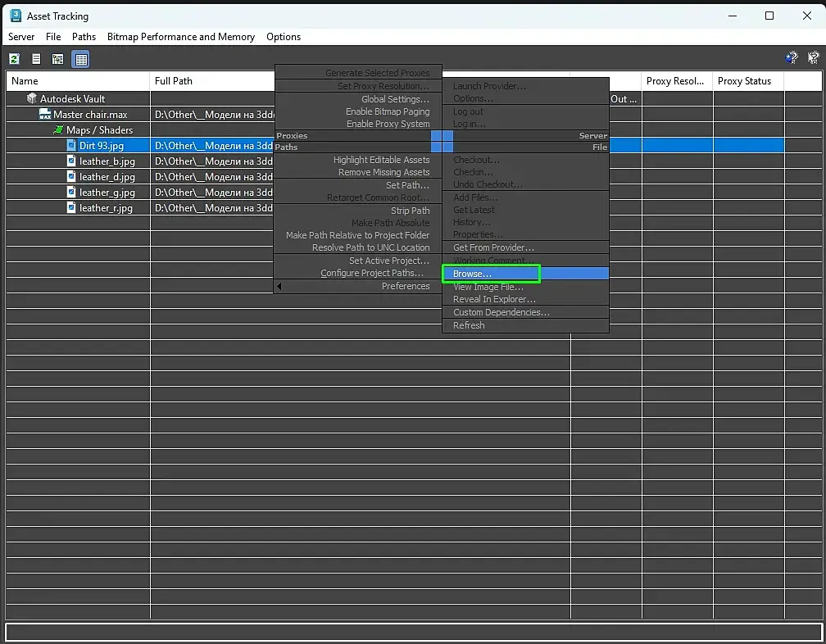This screenshot has width=826, height=644.
Task: Choose Global Settings... menu entry
Action: click(357, 99)
